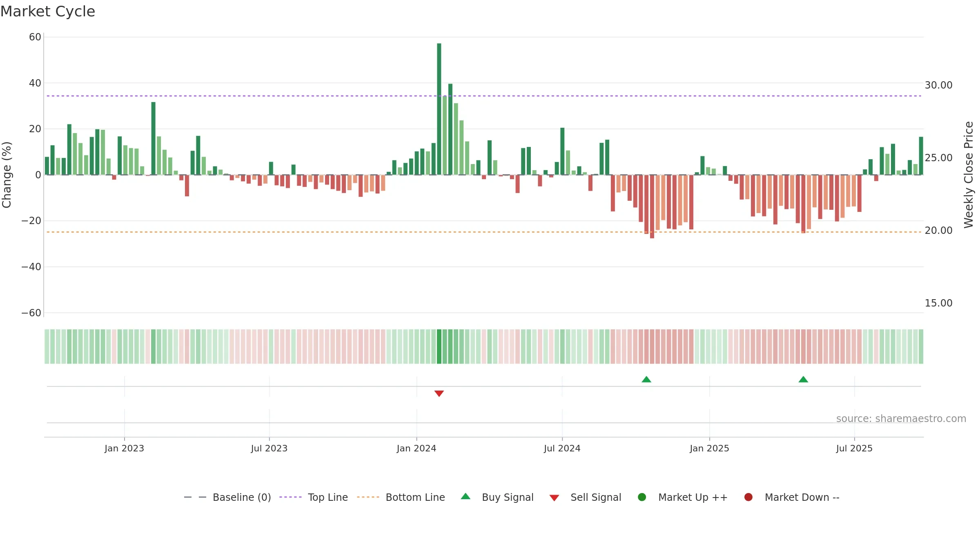Click the −40 tick label on left axis
Screen dimensions: 980x551
pyautogui.click(x=31, y=267)
